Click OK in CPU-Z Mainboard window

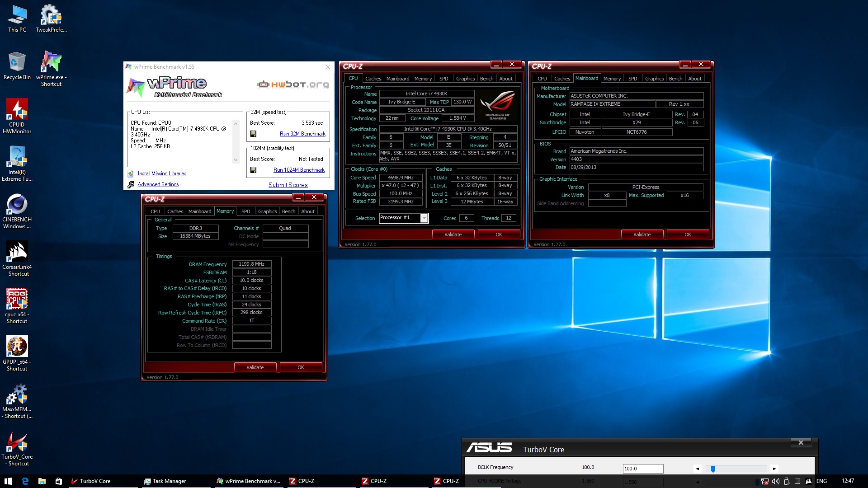tap(688, 235)
